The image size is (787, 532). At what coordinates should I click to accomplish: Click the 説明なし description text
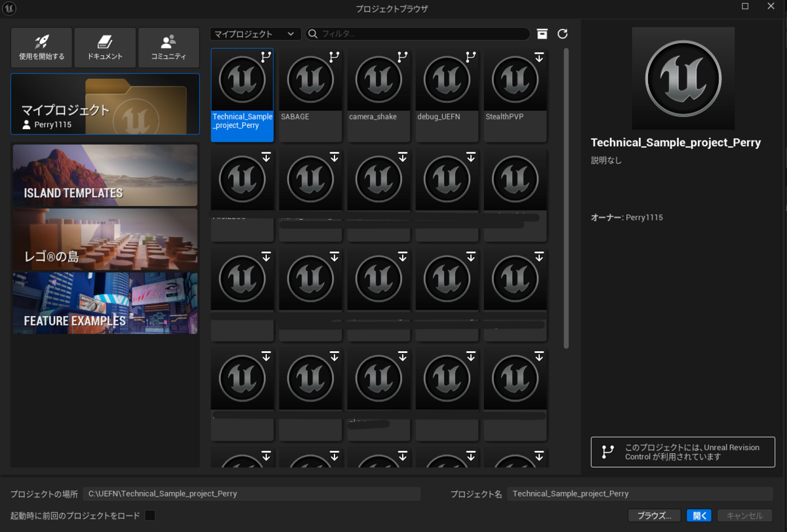pos(607,160)
